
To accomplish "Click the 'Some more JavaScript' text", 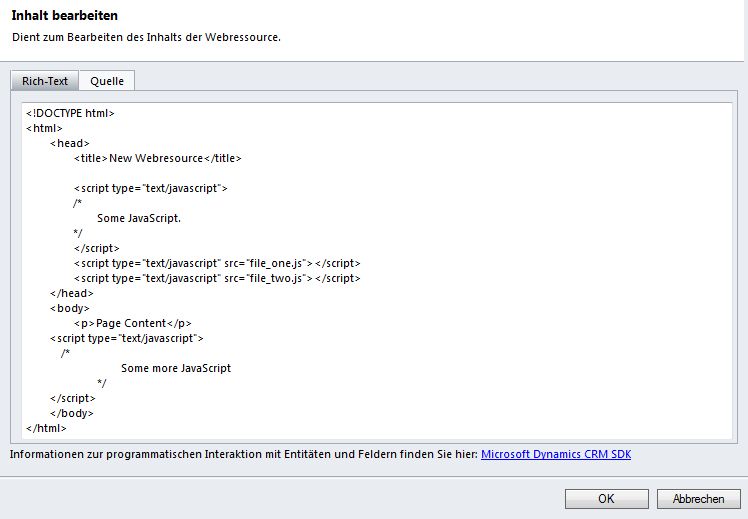I will [176, 368].
